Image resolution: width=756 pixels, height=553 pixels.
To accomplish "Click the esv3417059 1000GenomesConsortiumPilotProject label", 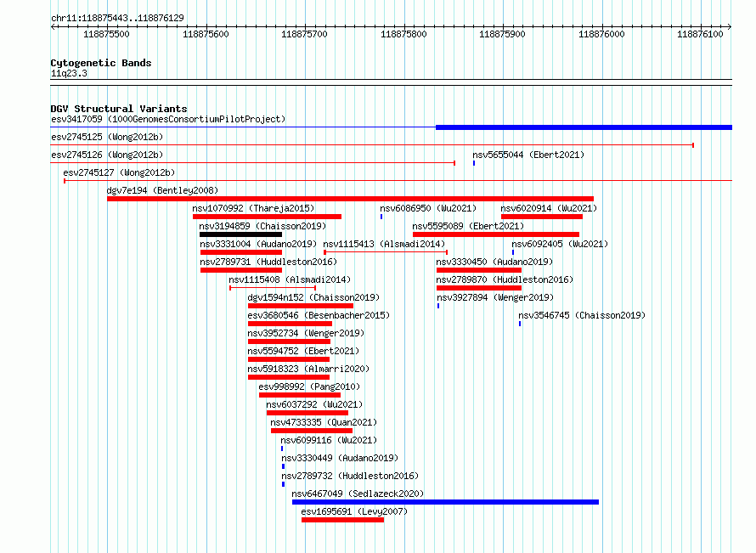I will 168,119.
